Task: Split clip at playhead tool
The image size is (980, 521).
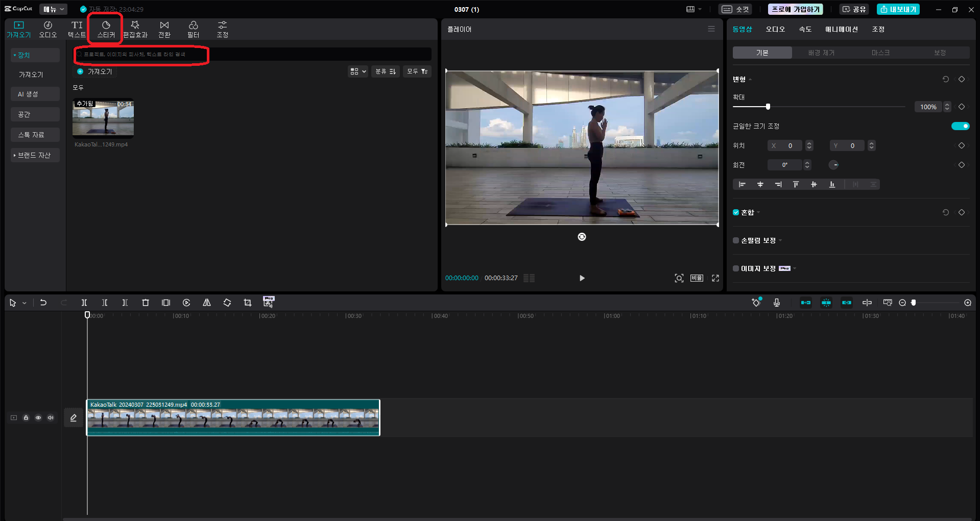Action: pos(84,303)
